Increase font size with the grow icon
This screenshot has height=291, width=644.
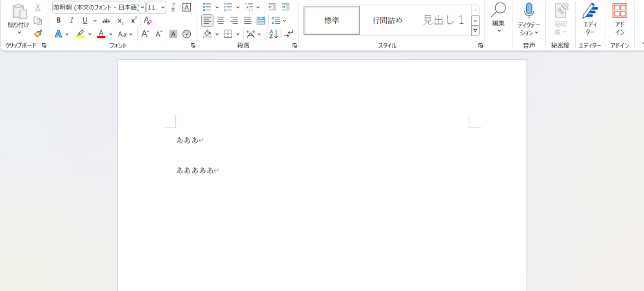tap(145, 33)
